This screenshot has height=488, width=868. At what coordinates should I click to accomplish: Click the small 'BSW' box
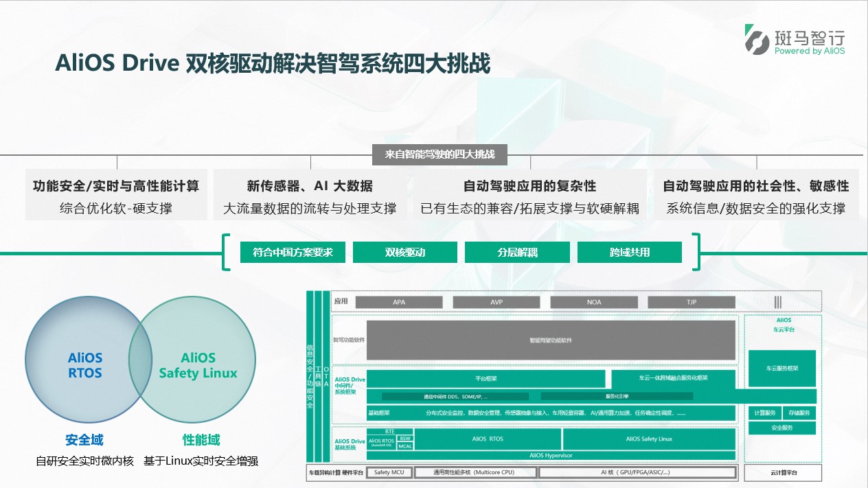pyautogui.click(x=405, y=439)
